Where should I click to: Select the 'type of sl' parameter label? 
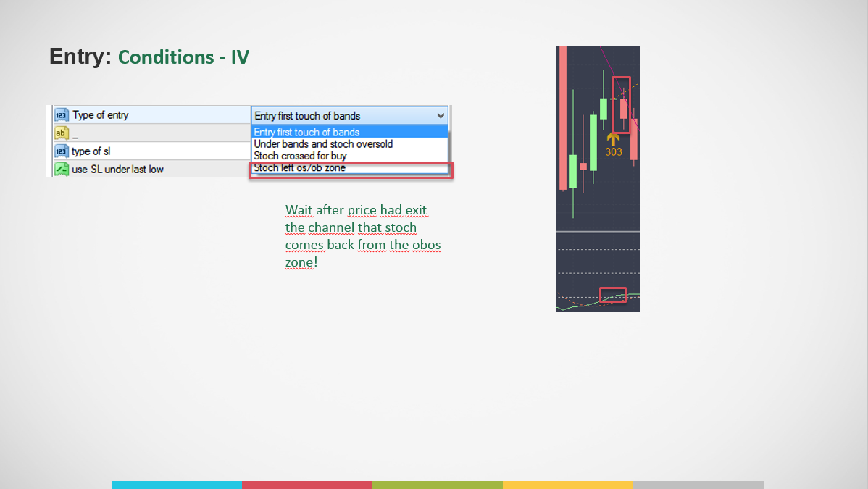(x=91, y=151)
